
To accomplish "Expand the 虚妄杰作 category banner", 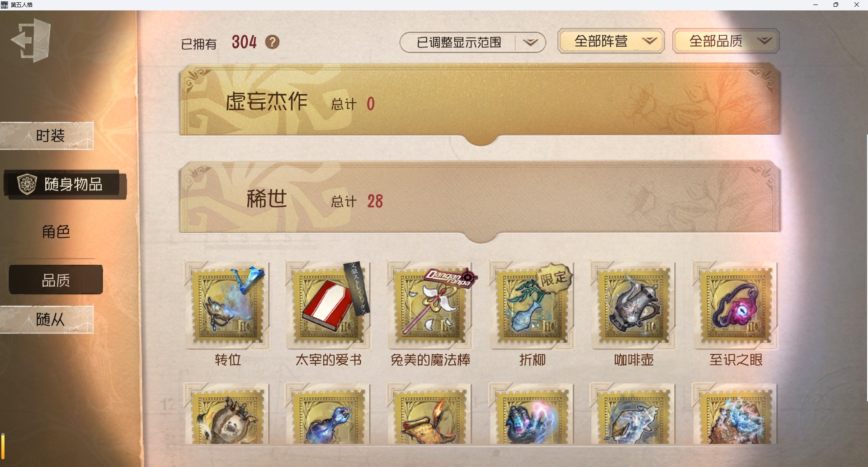I will (480, 102).
